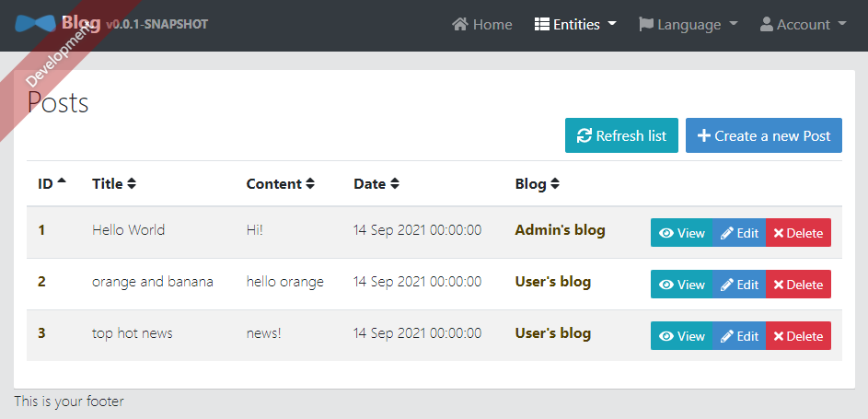This screenshot has height=419, width=868.
Task: Click the house icon beside Home
Action: point(460,24)
